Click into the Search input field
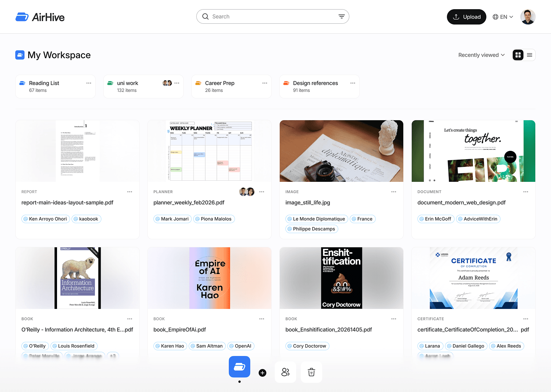 [x=273, y=16]
